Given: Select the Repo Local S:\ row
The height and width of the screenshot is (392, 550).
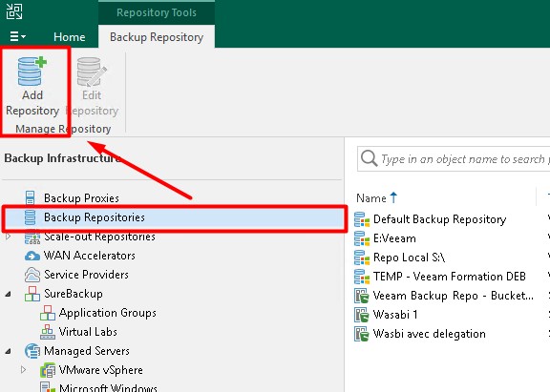Looking at the screenshot, I should coord(409,258).
